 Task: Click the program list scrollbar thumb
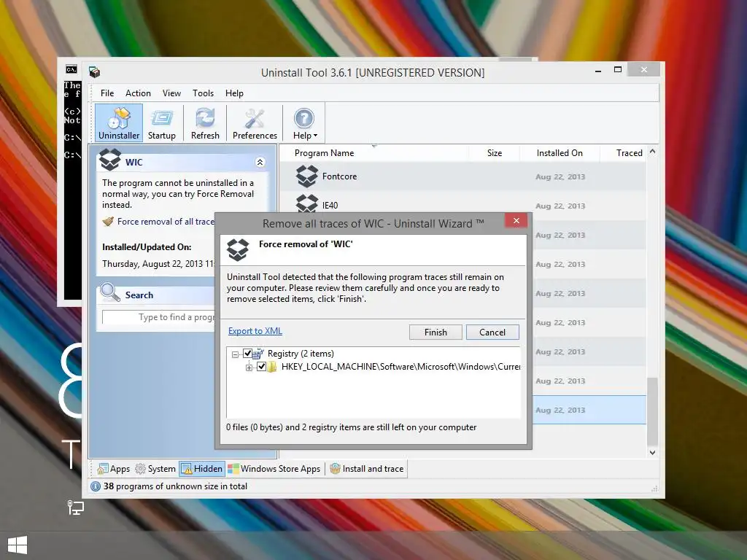pos(652,412)
